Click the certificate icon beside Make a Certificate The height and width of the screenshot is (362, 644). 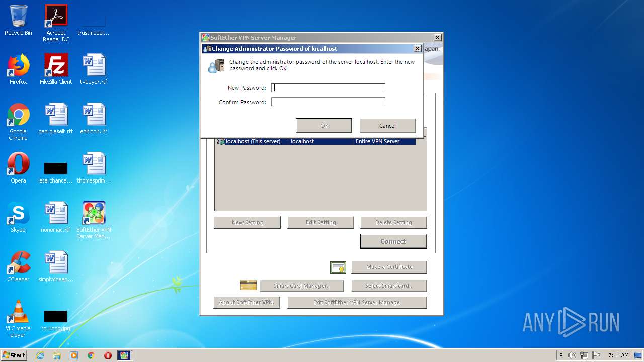(338, 267)
